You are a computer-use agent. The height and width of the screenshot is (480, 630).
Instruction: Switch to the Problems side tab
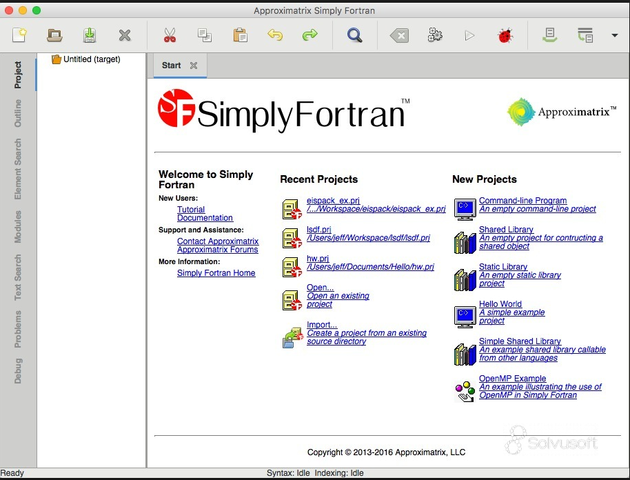click(18, 329)
